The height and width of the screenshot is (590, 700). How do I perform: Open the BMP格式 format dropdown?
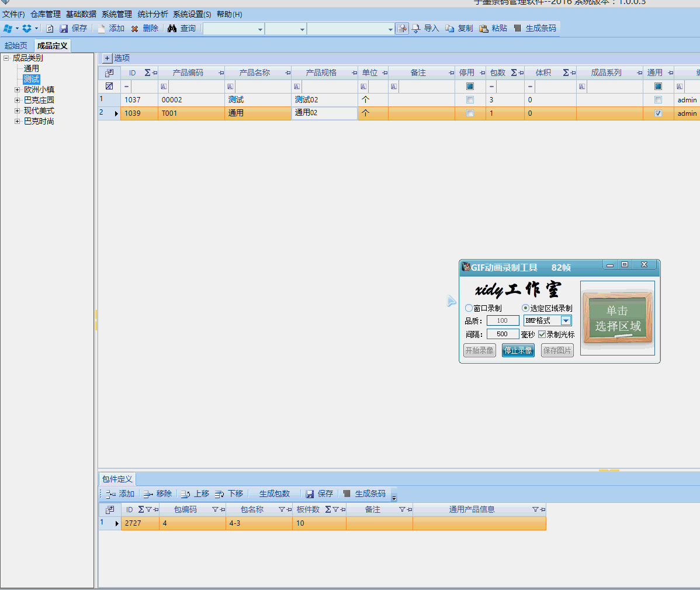click(x=566, y=320)
